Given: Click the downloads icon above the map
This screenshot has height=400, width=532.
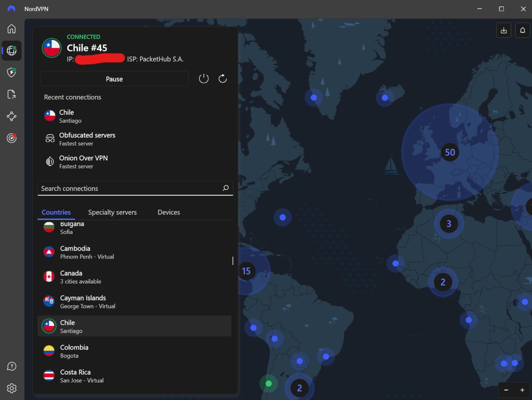Looking at the screenshot, I should (x=504, y=30).
